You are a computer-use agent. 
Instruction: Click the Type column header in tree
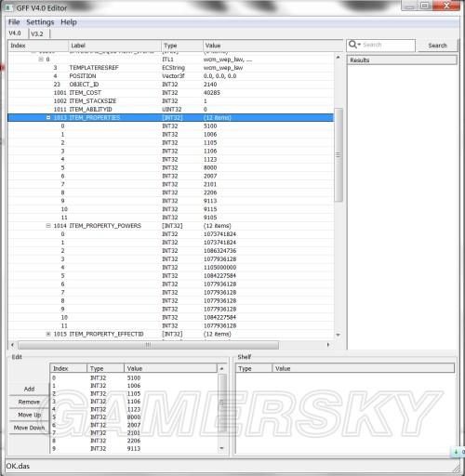tap(182, 46)
